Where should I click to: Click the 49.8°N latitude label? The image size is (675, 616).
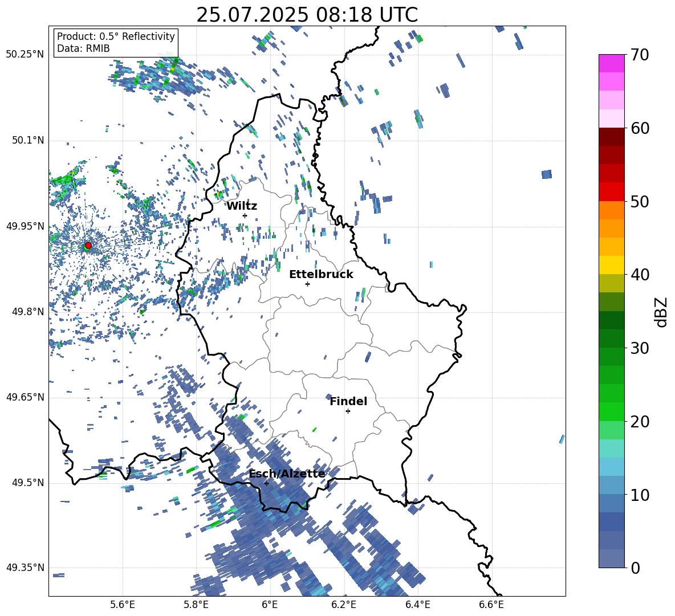27,312
